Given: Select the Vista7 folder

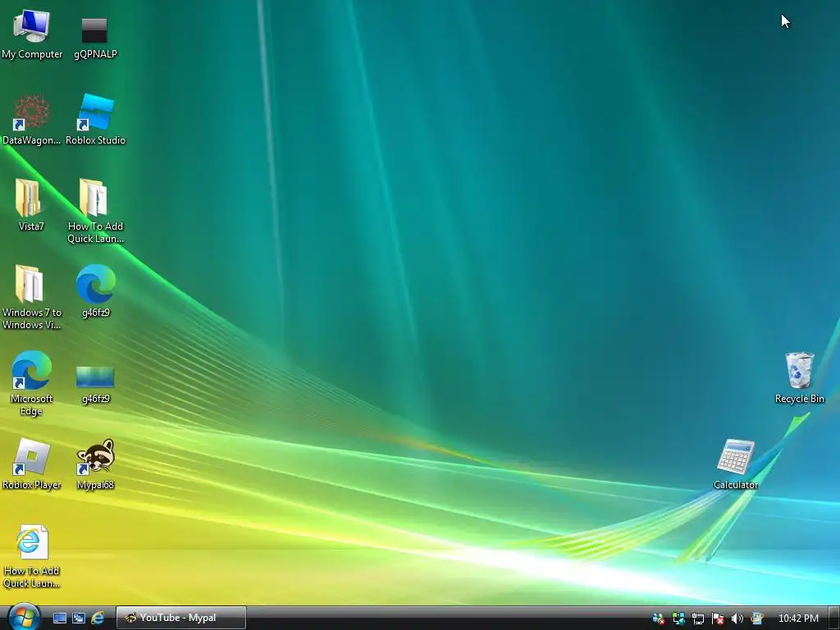Looking at the screenshot, I should (x=31, y=205).
